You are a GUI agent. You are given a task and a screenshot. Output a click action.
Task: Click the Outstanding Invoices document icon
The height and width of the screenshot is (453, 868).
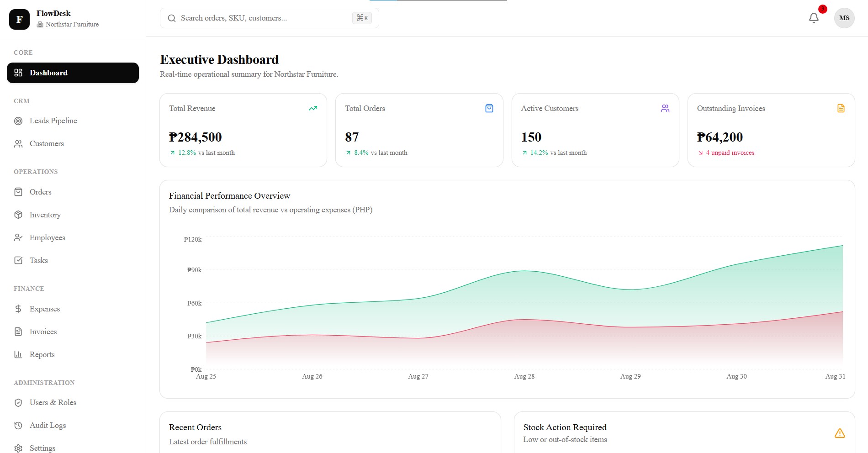pyautogui.click(x=841, y=108)
